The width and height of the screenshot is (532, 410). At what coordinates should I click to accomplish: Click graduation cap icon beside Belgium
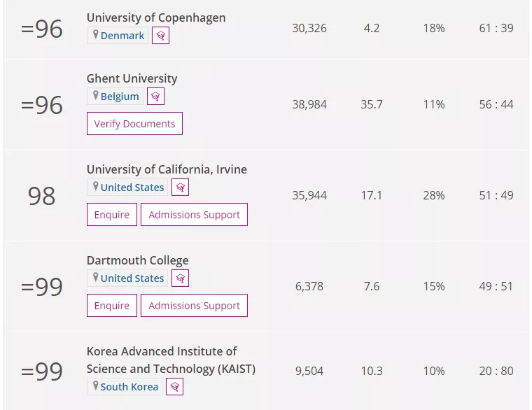pos(156,97)
